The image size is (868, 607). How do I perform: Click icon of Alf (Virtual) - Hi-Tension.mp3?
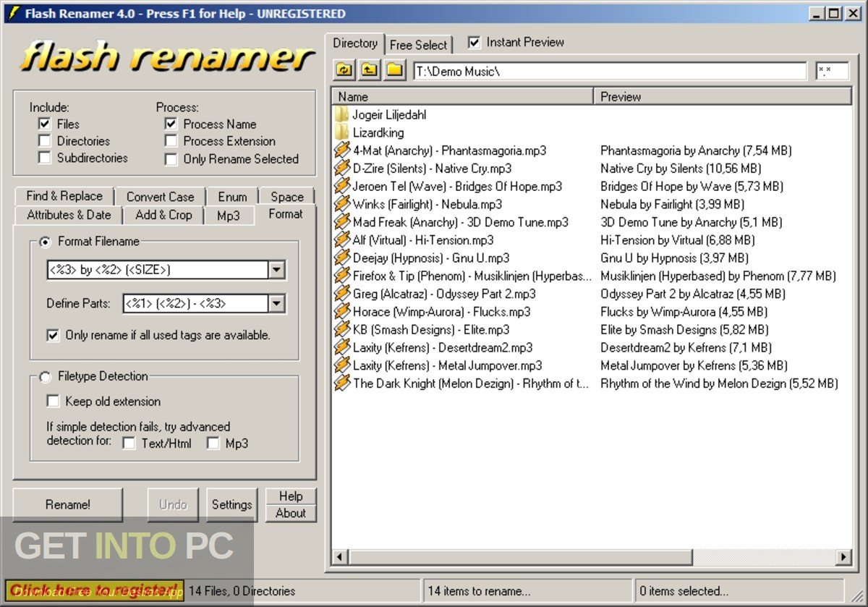342,240
